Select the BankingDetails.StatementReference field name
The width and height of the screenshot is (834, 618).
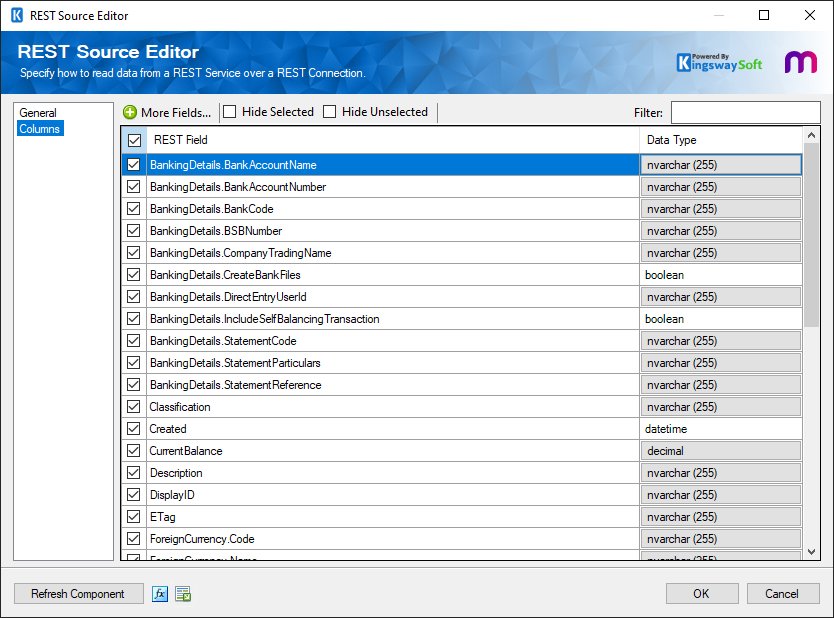click(x=236, y=385)
